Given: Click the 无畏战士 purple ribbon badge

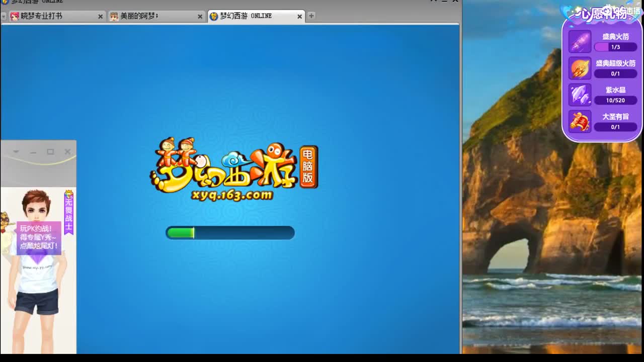Looking at the screenshot, I should click(x=69, y=213).
